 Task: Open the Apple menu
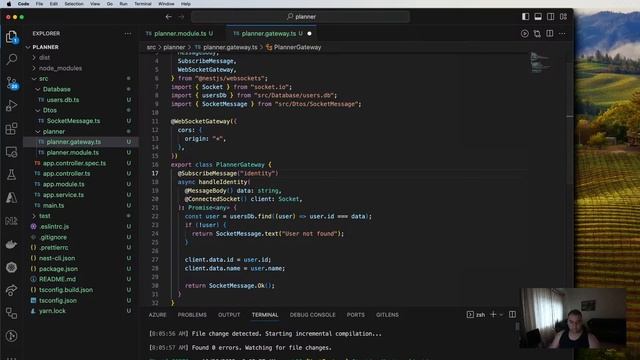tap(9, 4)
